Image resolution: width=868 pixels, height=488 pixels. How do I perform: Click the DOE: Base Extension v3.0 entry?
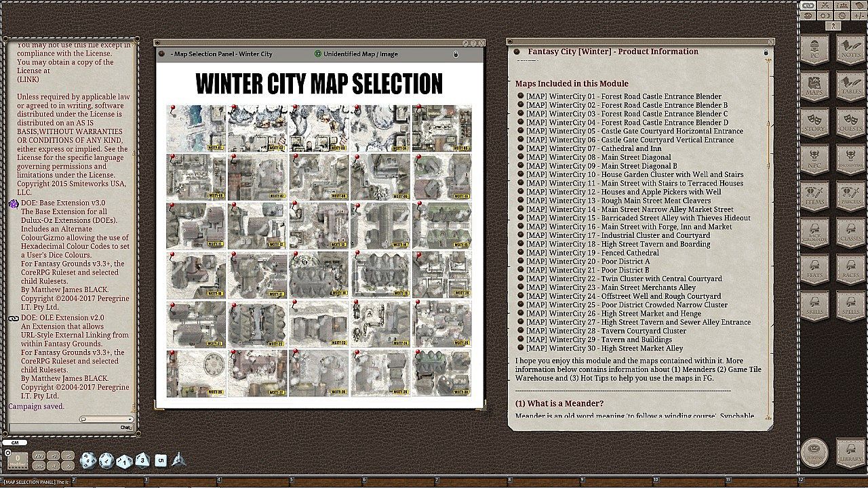coord(62,203)
